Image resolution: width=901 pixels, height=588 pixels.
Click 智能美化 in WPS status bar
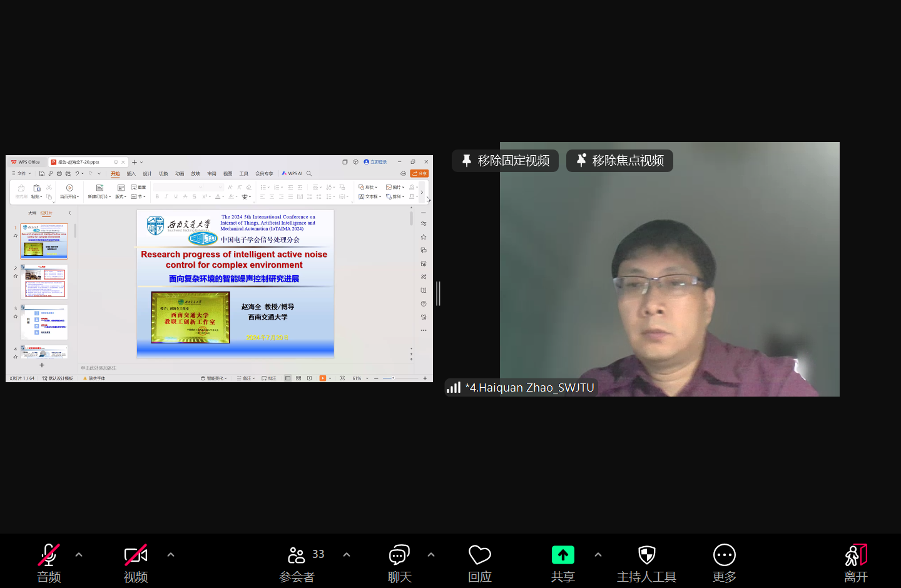pyautogui.click(x=213, y=378)
